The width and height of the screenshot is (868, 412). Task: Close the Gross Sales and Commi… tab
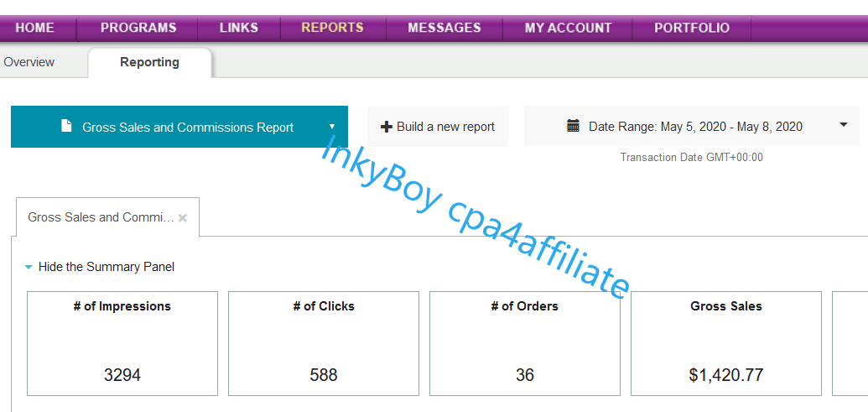coord(183,218)
